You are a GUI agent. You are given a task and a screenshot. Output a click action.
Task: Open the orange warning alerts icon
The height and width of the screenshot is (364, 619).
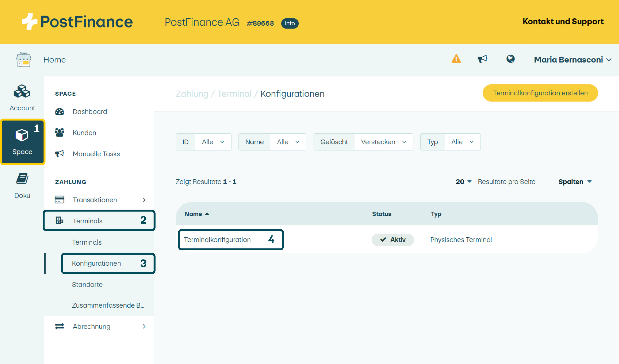(x=456, y=59)
